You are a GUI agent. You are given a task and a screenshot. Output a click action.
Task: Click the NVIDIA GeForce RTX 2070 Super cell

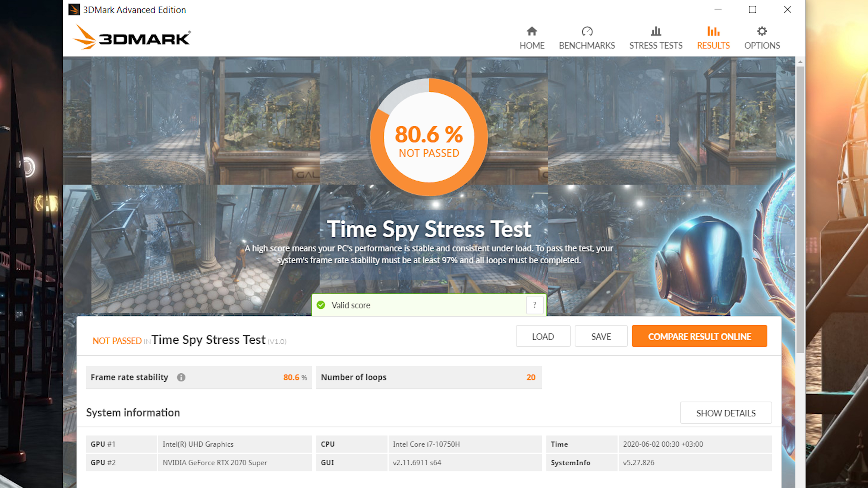tap(235, 463)
